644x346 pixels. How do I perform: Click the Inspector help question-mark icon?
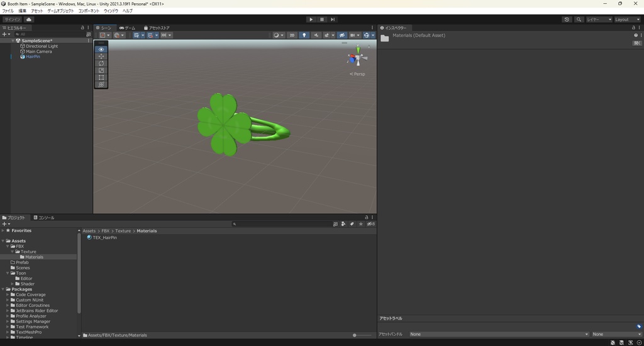[x=636, y=35]
